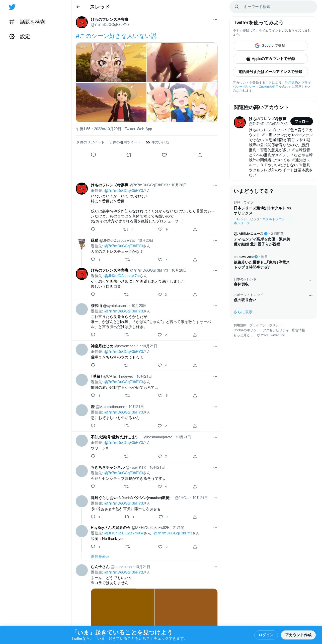322x644 pixels.
Task: Open more options on the main tweet
Action: pyautogui.click(x=215, y=19)
